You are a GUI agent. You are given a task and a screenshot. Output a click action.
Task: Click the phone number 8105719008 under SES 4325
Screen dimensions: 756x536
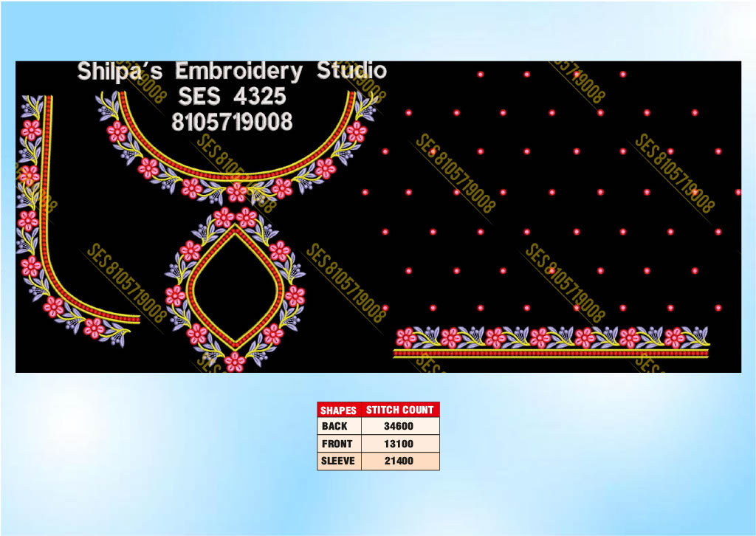point(232,122)
